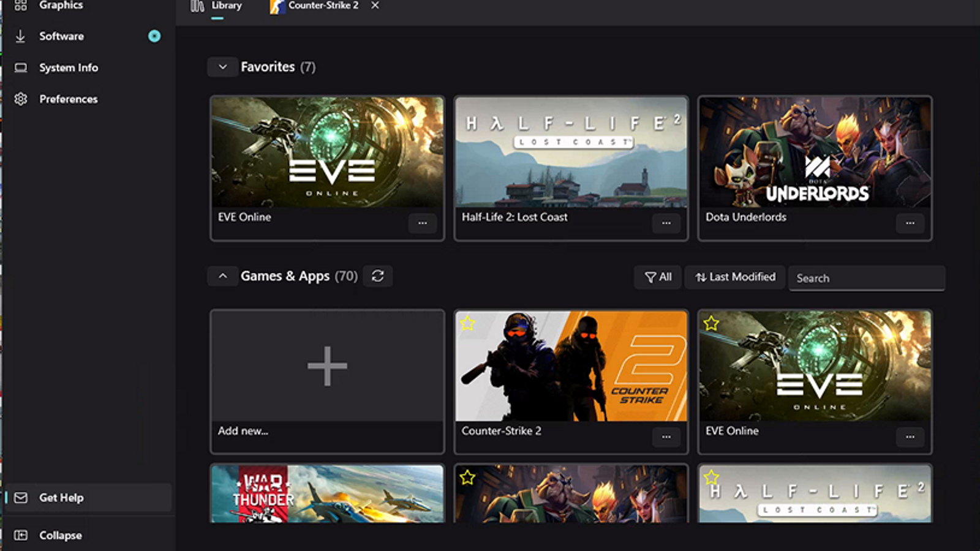
Task: Open the EVE Online thumbnail in Favorites
Action: click(x=327, y=152)
